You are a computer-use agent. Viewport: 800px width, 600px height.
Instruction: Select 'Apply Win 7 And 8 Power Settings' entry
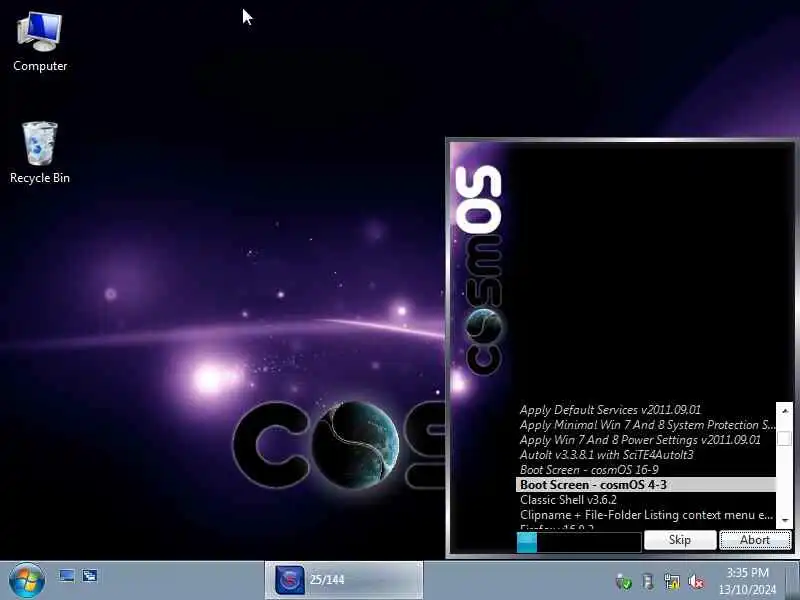[x=646, y=440]
